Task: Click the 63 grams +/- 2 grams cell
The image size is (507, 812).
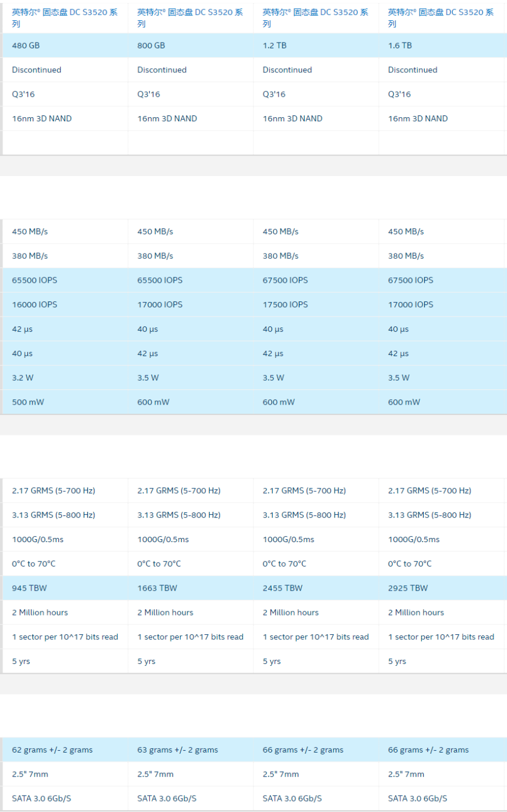Action: tap(191, 750)
